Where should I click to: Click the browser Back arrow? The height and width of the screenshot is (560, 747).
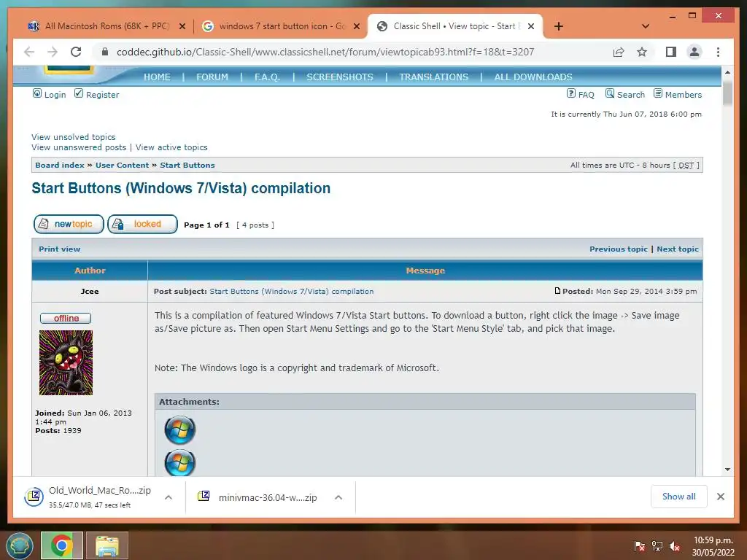[29, 52]
